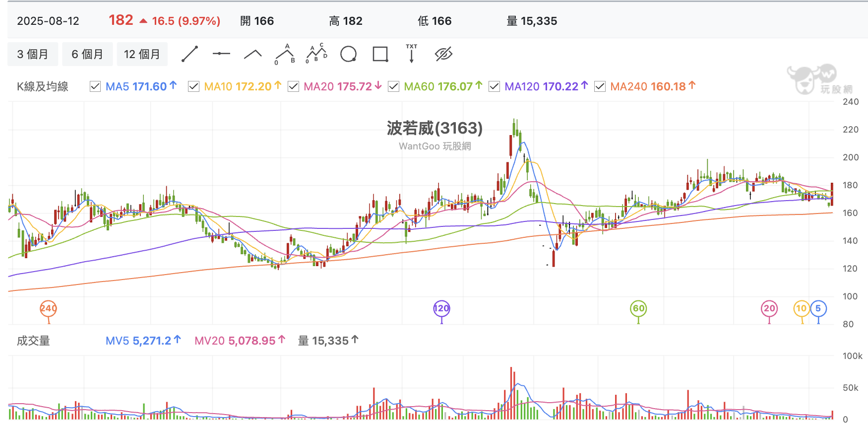This screenshot has width=868, height=428.
Task: Click the orange 240 timeline marker
Action: [49, 309]
